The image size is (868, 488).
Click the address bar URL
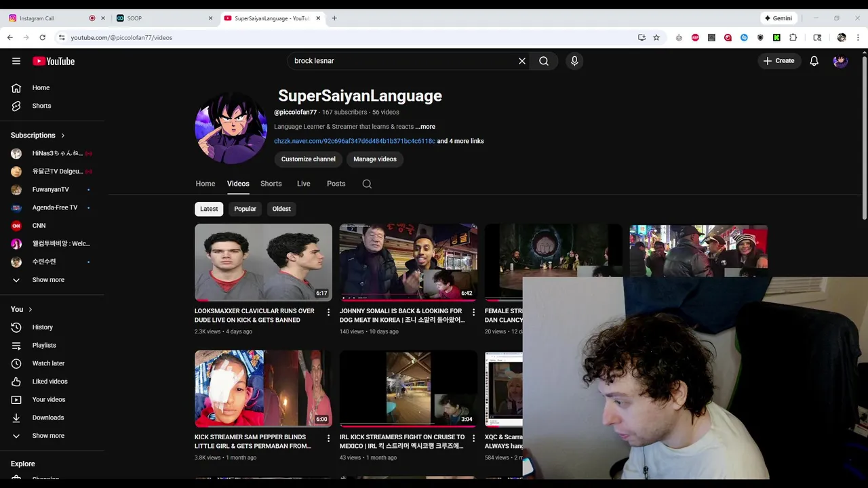(121, 37)
